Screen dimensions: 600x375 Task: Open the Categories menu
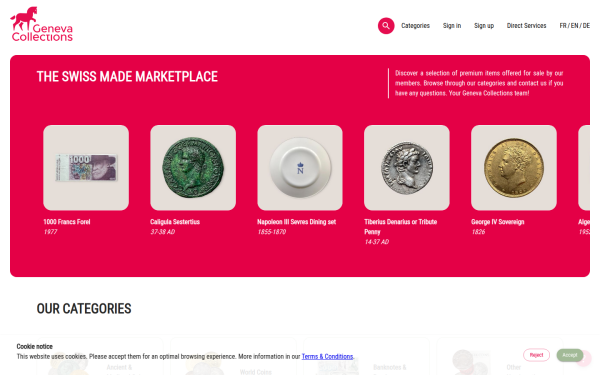point(415,26)
